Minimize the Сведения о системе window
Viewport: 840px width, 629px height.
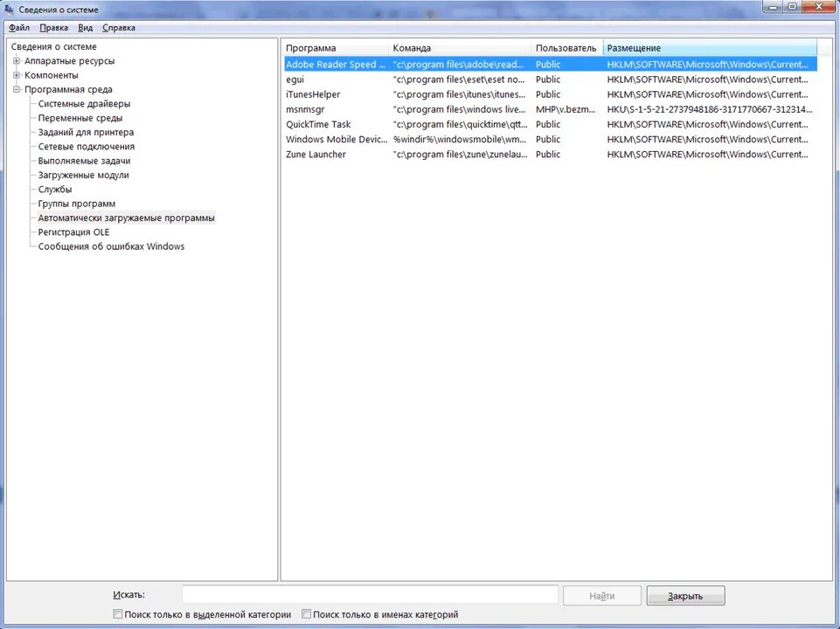point(773,7)
